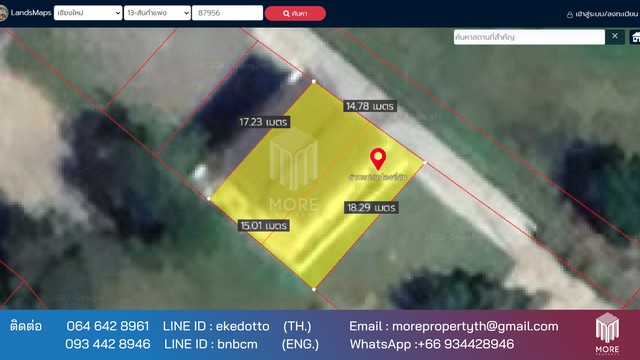Click the lock icon beside login

(x=570, y=15)
